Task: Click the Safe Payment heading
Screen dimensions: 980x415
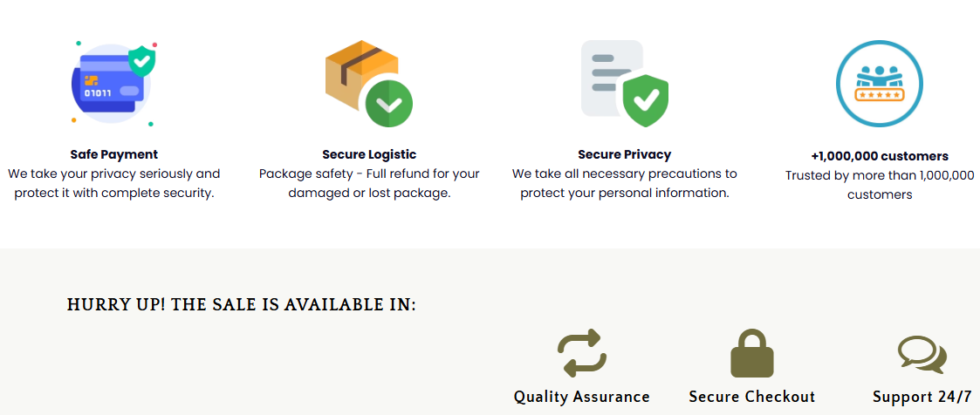Action: (x=113, y=154)
